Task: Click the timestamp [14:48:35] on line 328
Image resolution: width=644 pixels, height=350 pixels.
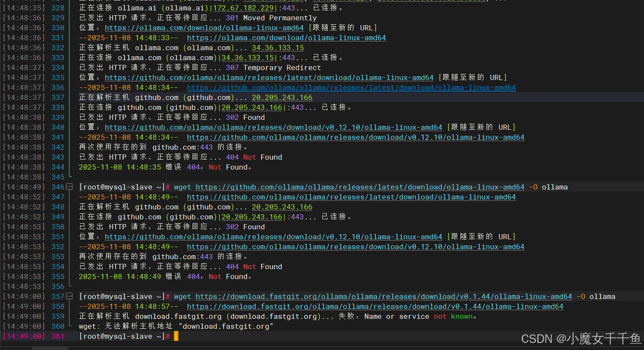Action: tap(23, 8)
